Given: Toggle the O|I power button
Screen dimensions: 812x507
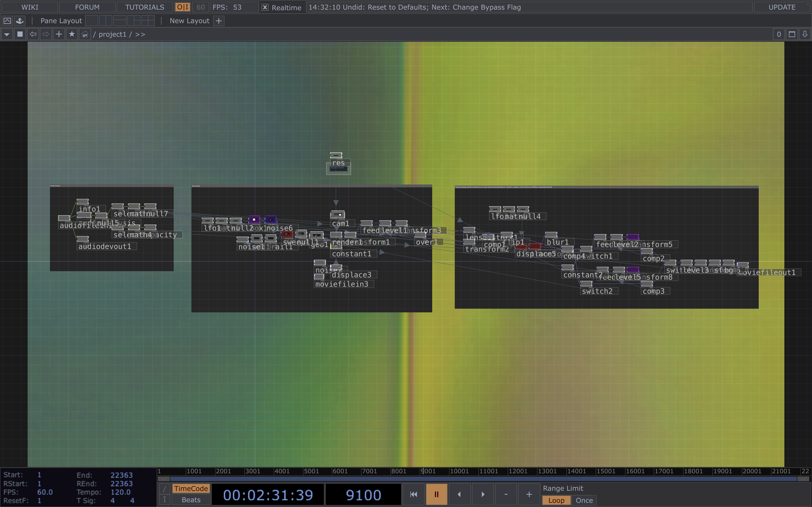Looking at the screenshot, I should tap(183, 7).
